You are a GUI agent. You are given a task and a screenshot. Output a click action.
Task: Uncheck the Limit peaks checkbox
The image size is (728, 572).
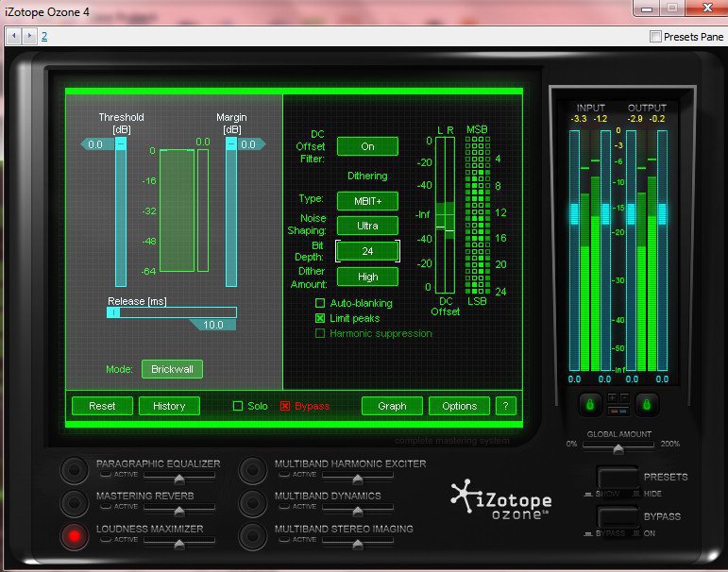click(320, 318)
